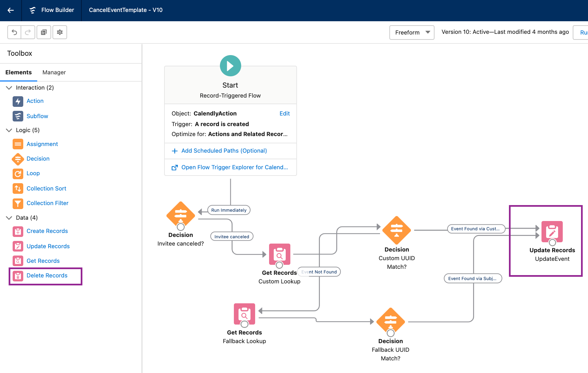588x373 pixels.
Task: Click Edit link next to CalendlyAction object
Action: [x=284, y=113]
